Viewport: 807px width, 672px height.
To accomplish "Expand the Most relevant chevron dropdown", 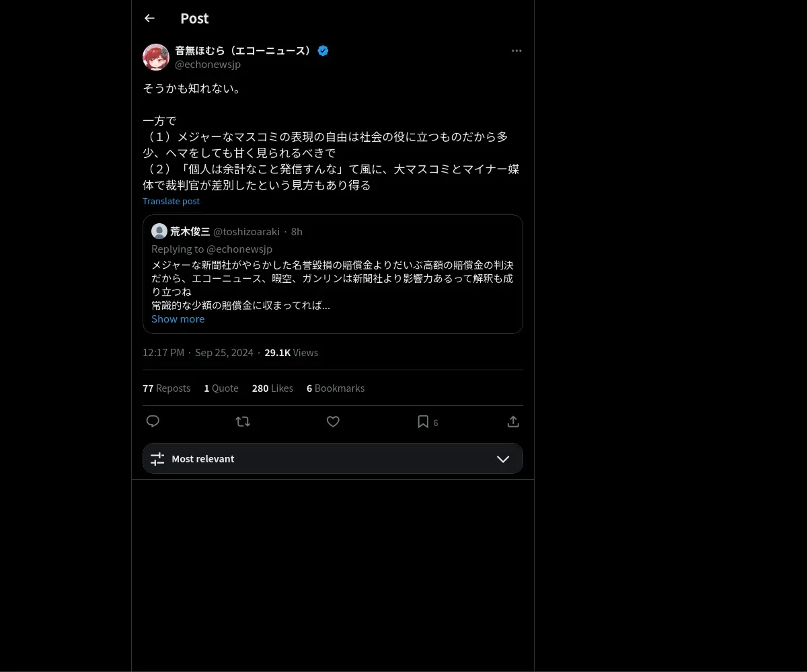I will click(503, 459).
